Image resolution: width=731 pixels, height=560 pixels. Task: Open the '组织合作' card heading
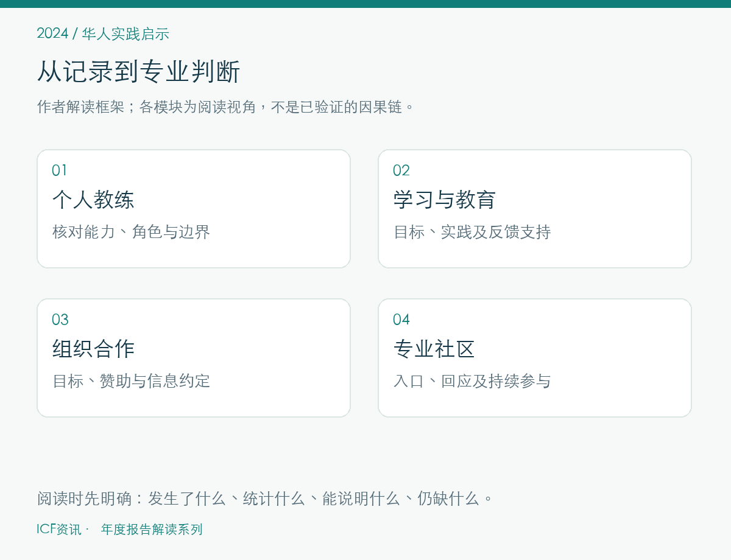click(93, 349)
